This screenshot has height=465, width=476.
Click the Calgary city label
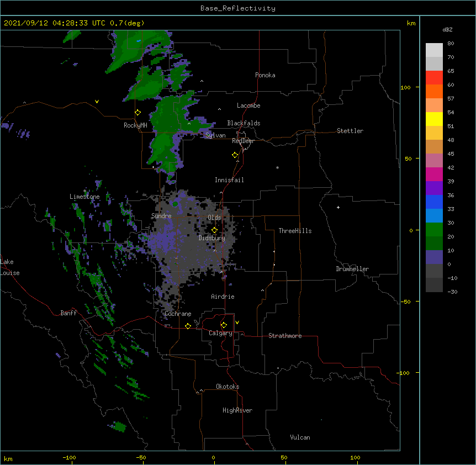point(220,333)
